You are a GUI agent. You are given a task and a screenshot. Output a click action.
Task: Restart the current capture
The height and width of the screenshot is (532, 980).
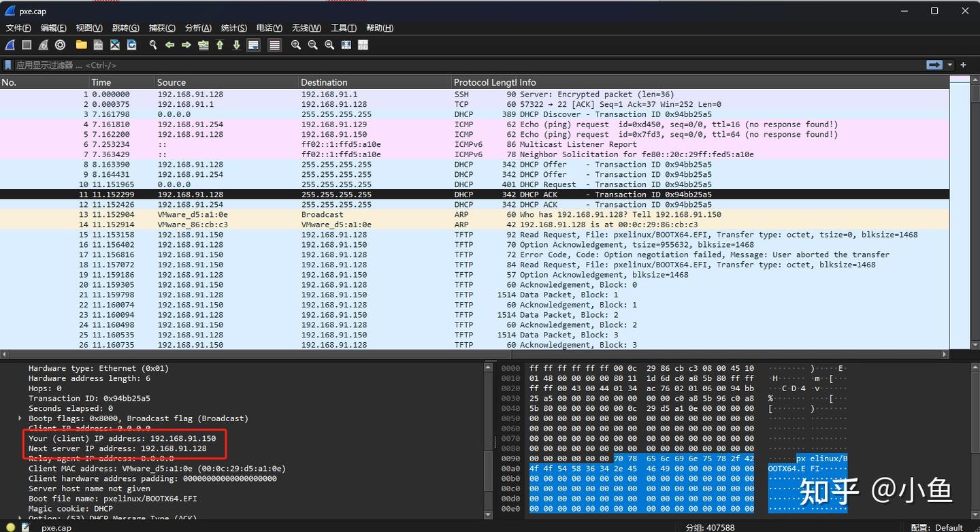pos(44,45)
